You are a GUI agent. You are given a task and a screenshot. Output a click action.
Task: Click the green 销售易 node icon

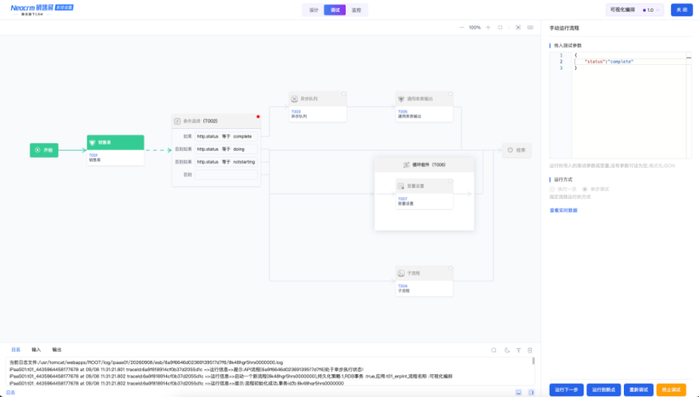point(92,143)
